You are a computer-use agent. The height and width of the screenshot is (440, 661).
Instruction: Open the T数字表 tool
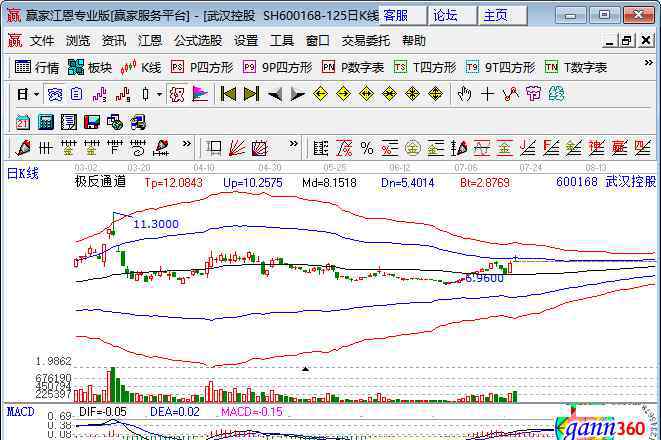tap(576, 67)
